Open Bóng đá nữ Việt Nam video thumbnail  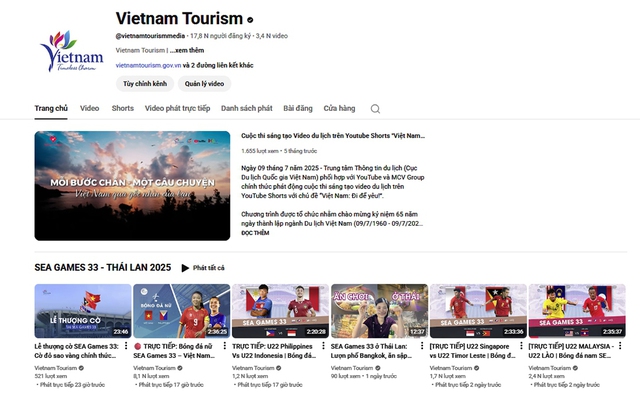(182, 311)
